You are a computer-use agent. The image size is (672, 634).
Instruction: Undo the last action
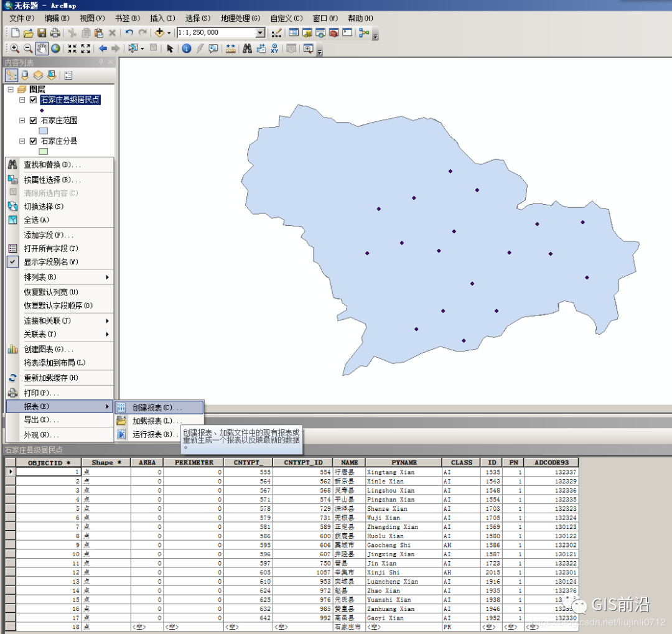point(129,32)
